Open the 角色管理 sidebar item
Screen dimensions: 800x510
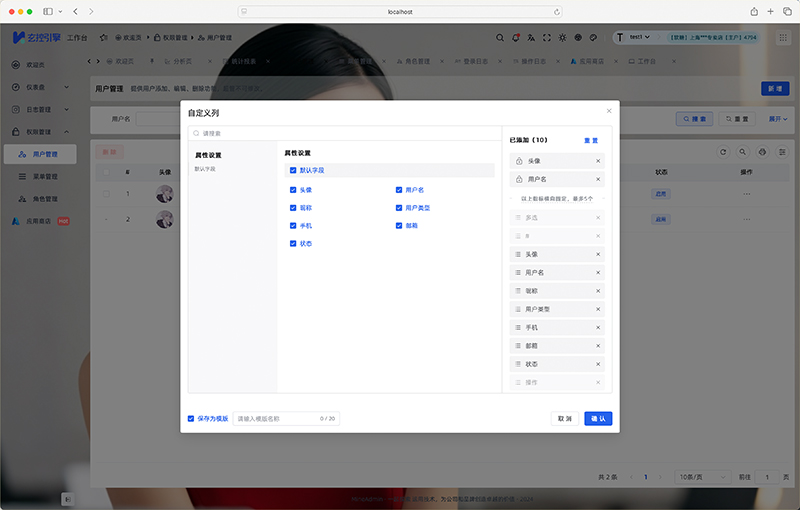point(40,199)
